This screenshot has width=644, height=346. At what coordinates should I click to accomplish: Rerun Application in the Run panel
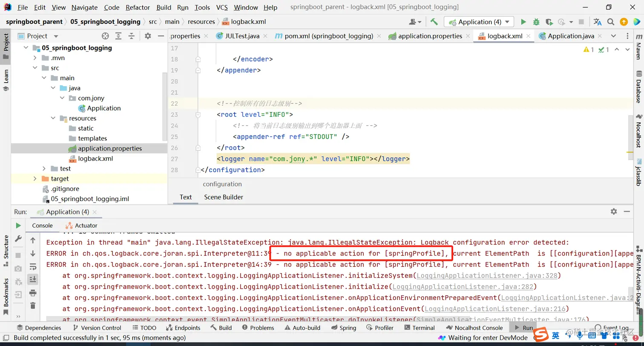tap(18, 225)
